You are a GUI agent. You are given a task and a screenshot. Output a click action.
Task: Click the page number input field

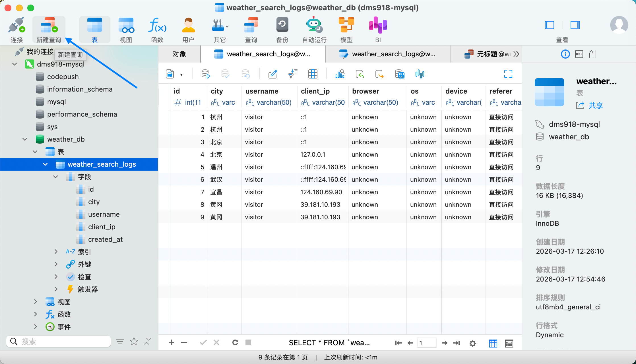[x=426, y=343]
